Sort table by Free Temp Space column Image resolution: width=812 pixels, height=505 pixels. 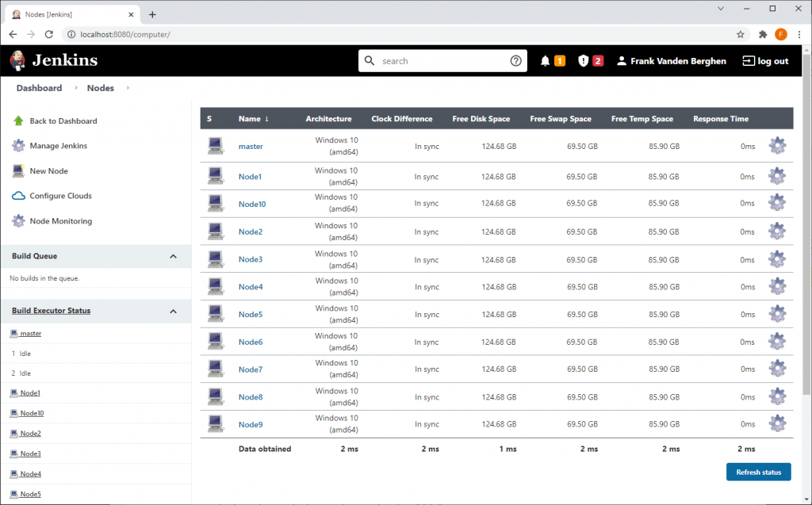tap(642, 119)
